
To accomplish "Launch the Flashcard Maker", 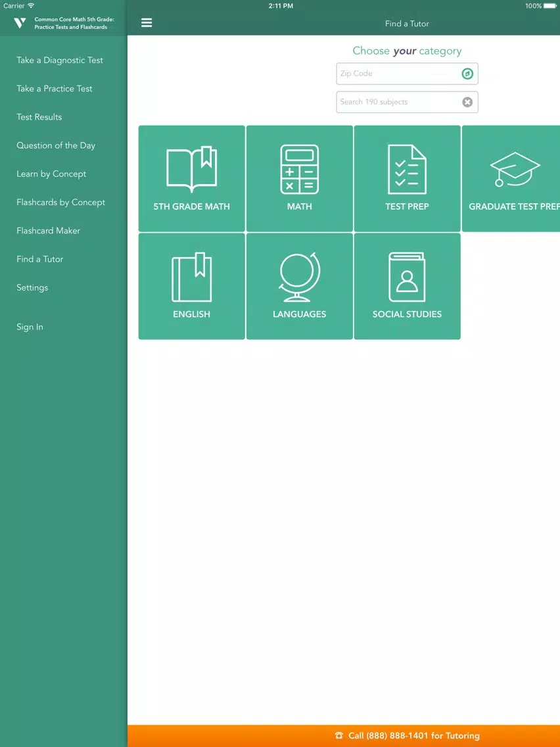I will 48,231.
